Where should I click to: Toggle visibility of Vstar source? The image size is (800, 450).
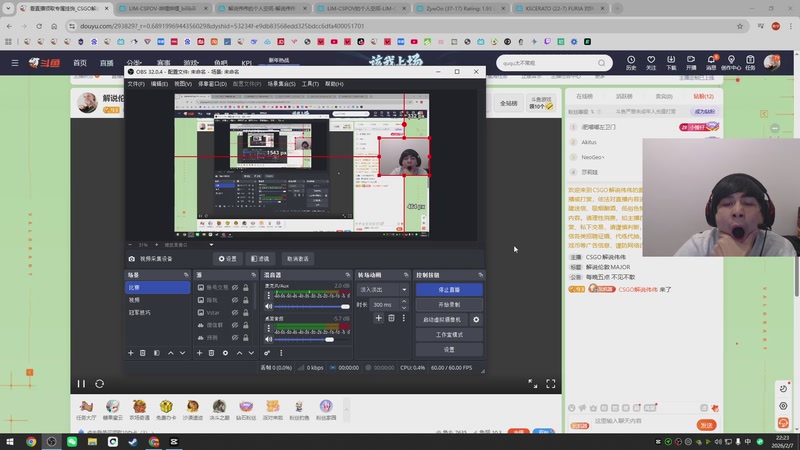tap(235, 312)
